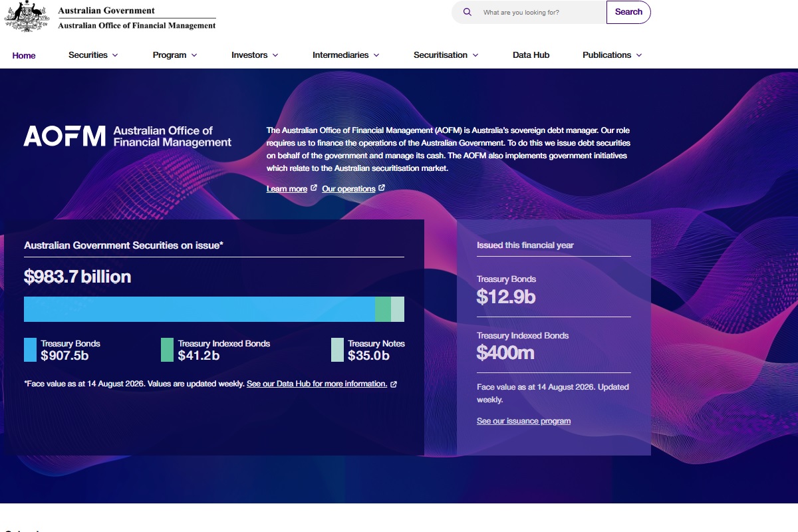This screenshot has height=532, width=798.
Task: Click 'Australian Government Securities on issue*' heading
Action: click(x=124, y=245)
